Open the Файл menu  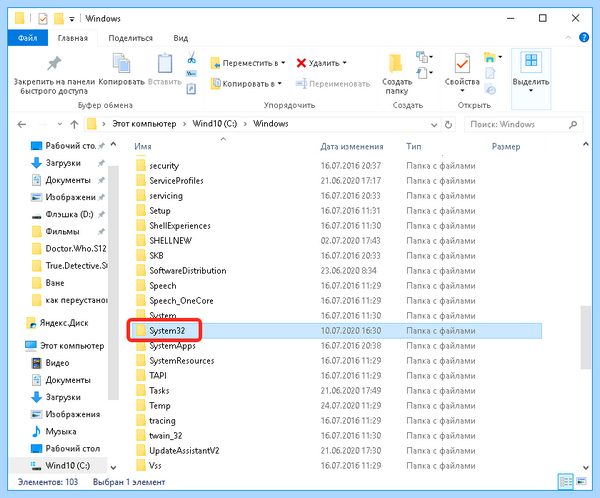pos(28,38)
